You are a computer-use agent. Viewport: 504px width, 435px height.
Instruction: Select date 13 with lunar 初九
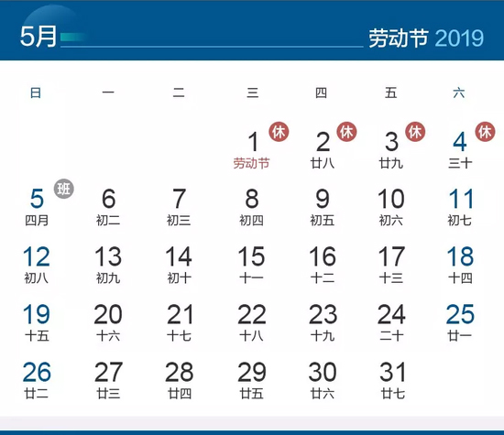tap(108, 265)
